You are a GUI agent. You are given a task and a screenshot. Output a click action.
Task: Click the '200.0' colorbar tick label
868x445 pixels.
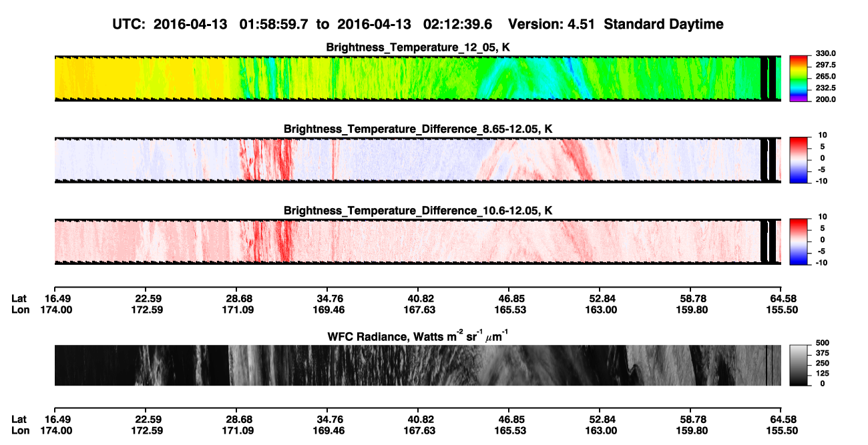[826, 99]
